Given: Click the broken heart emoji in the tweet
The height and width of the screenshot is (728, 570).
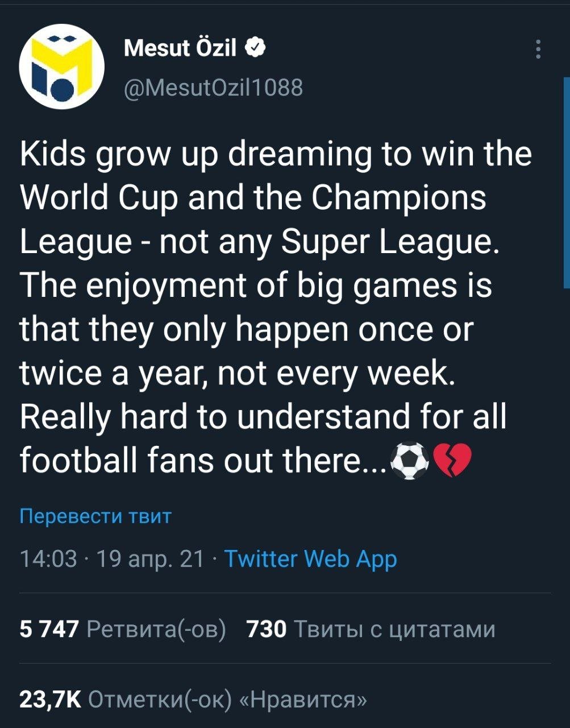Looking at the screenshot, I should pyautogui.click(x=452, y=460).
